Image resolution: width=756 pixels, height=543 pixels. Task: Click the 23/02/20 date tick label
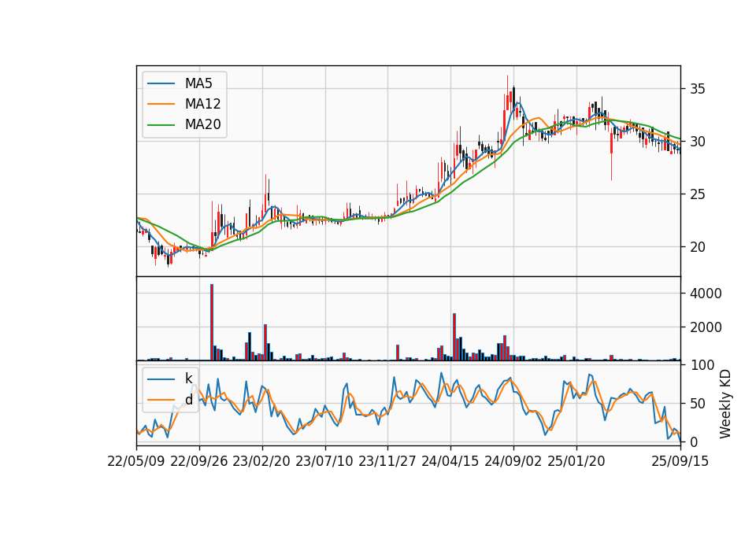coord(261,461)
